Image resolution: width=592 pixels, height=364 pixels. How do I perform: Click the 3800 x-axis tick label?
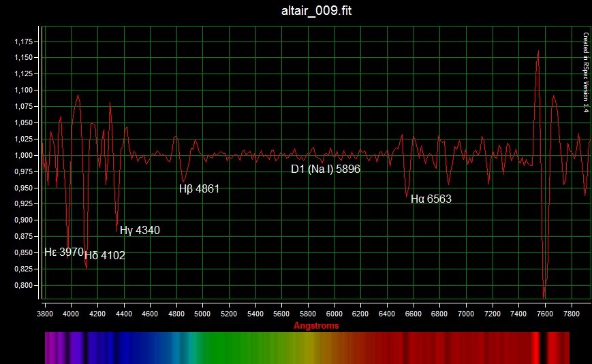(45, 314)
